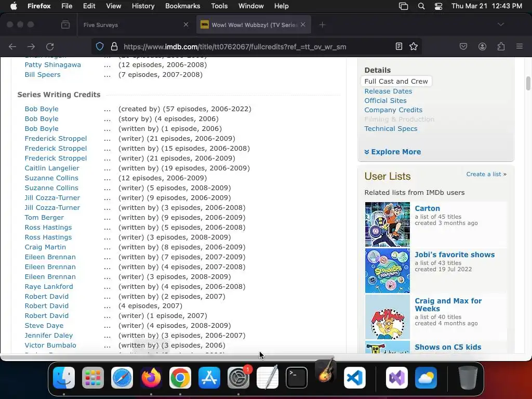Open Safari from the Dock
Screen dimensions: 532x399
pyautogui.click(x=122, y=378)
